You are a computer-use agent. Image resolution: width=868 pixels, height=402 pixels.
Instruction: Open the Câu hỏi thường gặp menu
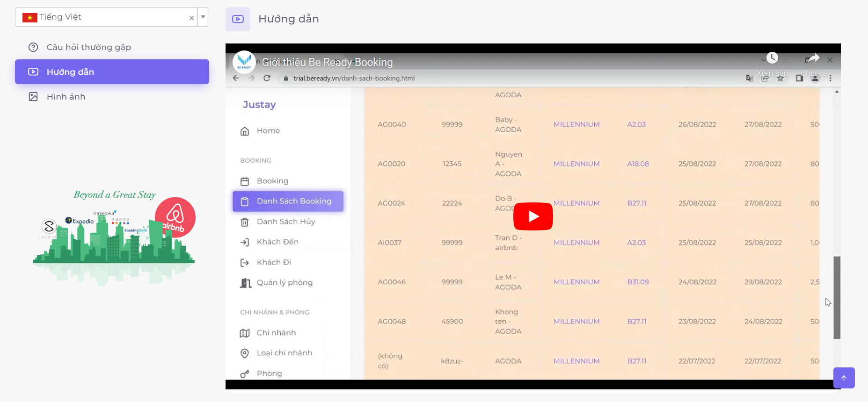[x=88, y=47]
